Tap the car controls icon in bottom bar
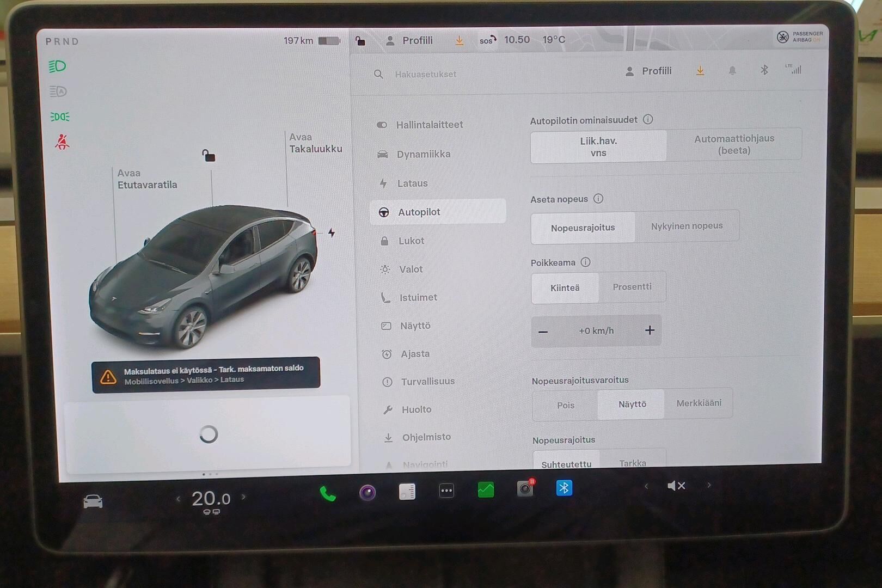The width and height of the screenshot is (882, 588). [93, 501]
